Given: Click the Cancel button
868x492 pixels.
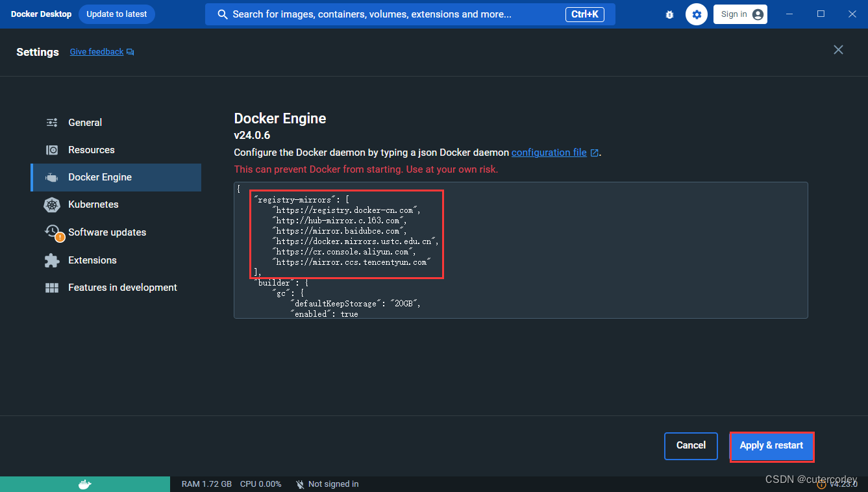Looking at the screenshot, I should [x=691, y=446].
